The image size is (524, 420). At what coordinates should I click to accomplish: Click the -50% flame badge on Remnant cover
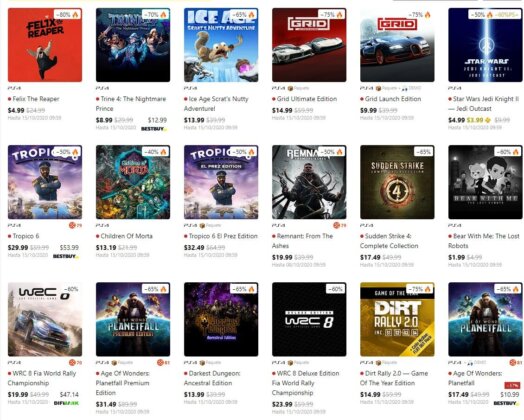[332, 152]
